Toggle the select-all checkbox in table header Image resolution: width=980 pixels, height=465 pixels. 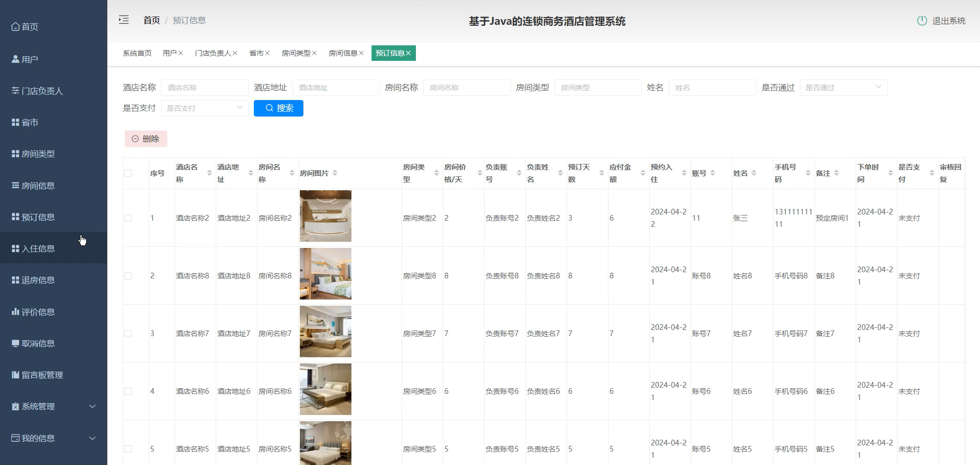(x=128, y=173)
